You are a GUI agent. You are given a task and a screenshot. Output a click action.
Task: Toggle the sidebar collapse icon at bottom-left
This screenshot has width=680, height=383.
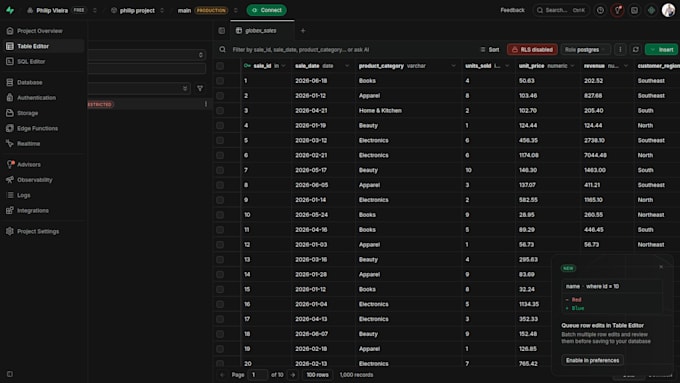[10, 374]
